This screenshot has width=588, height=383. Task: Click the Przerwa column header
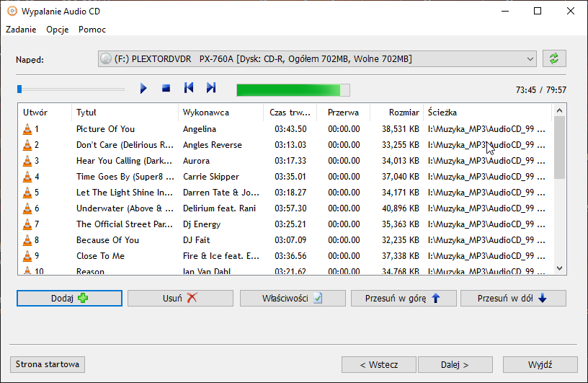(343, 113)
